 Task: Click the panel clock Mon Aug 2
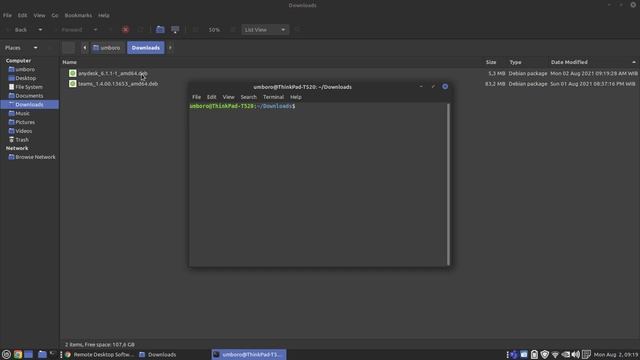[x=616, y=355]
